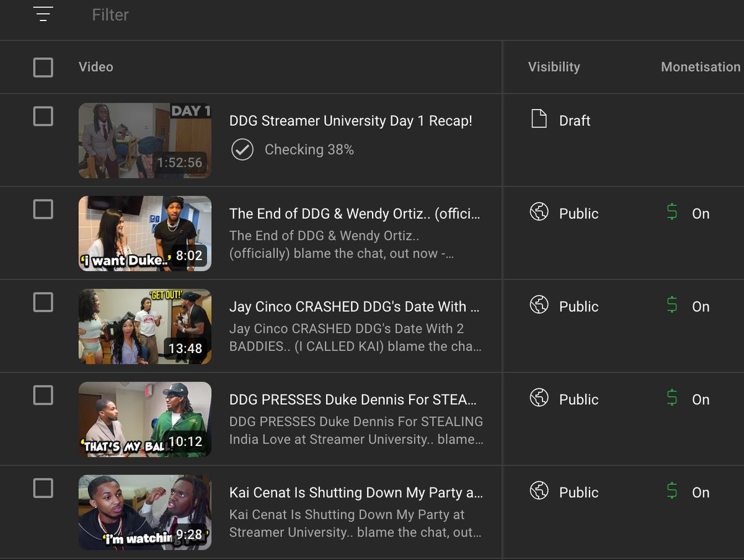Open the filter lines icon
The height and width of the screenshot is (560, 744).
coord(43,14)
